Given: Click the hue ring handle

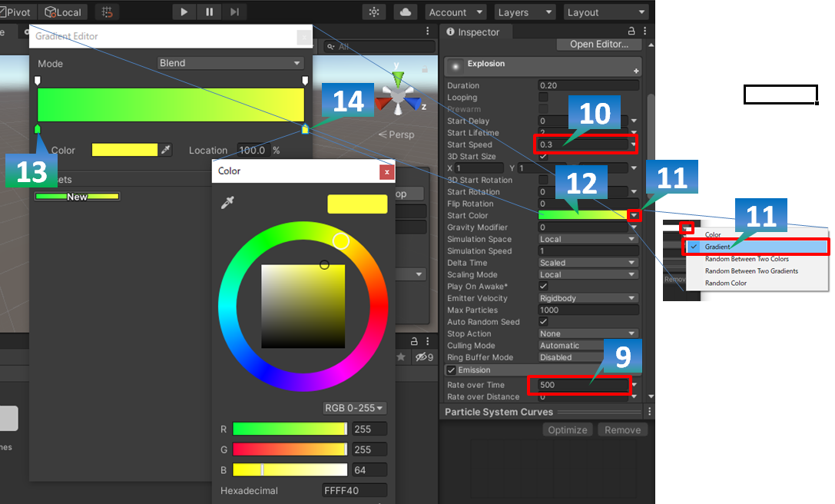Looking at the screenshot, I should coord(341,241).
